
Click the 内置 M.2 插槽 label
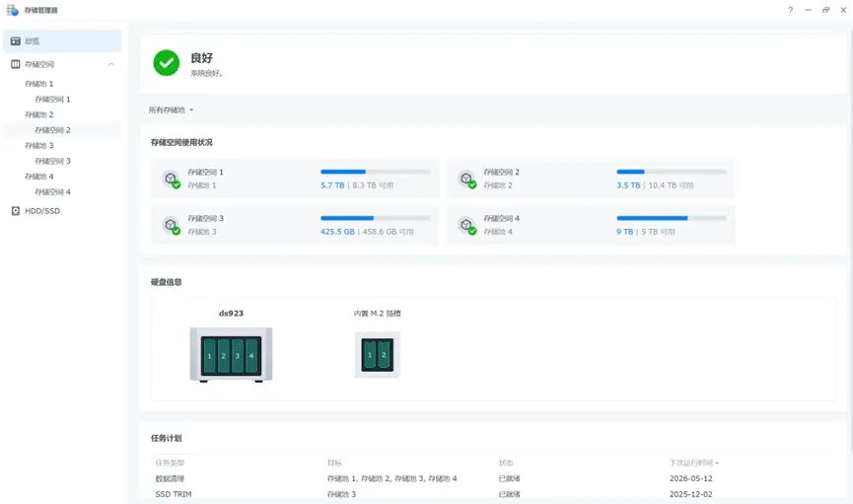(x=377, y=314)
